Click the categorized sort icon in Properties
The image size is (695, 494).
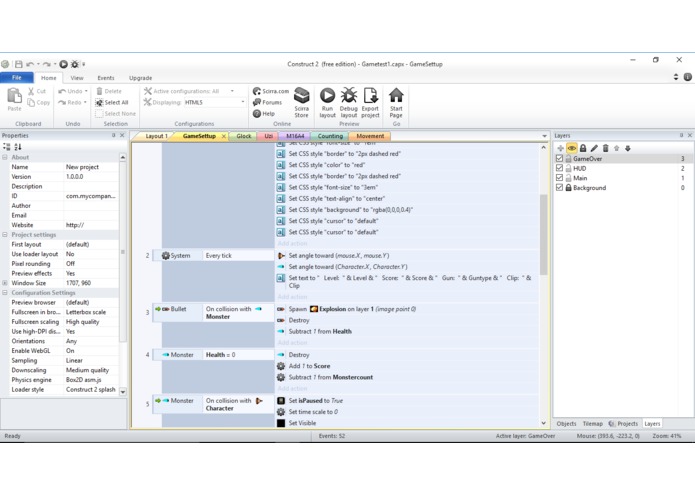point(7,147)
